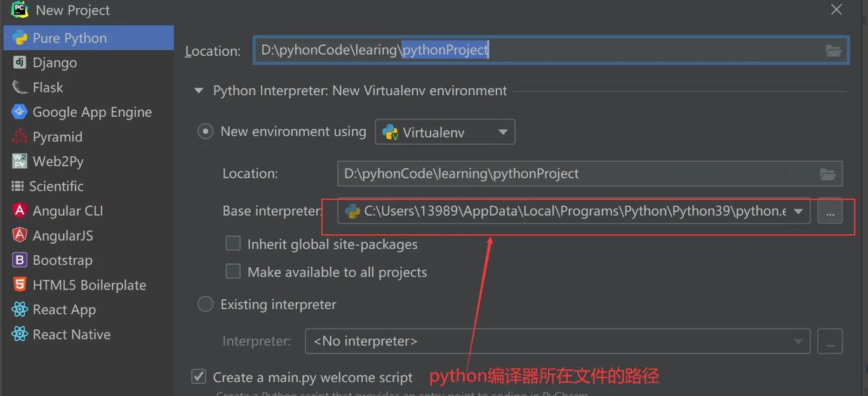Collapse the Python Interpreter section
Viewport: 868px width, 396px height.
(199, 91)
